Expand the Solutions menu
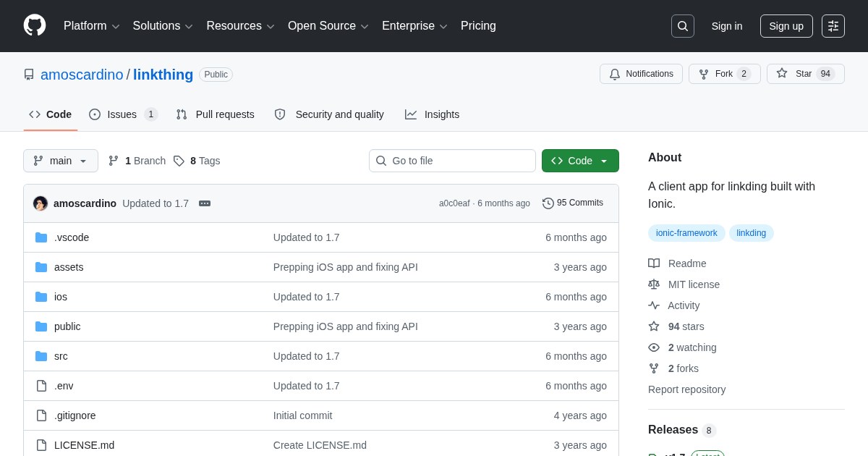868x456 pixels. click(x=163, y=26)
